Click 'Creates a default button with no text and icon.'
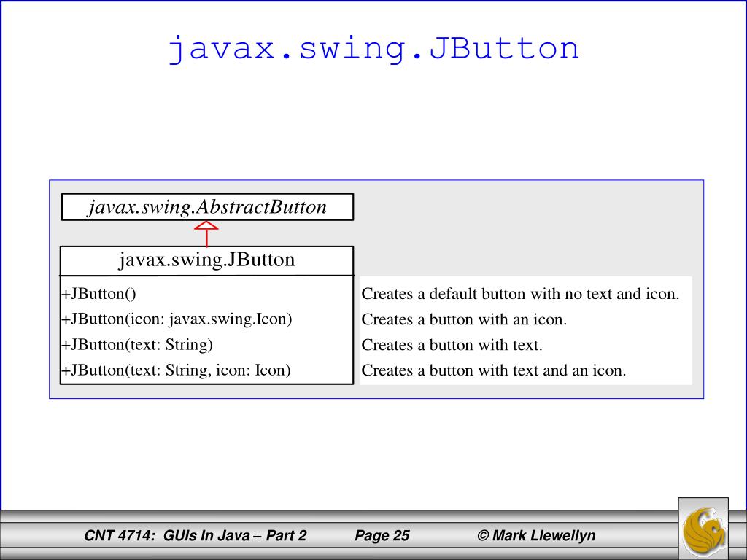Screen dimensions: 747x560 pyautogui.click(x=520, y=294)
